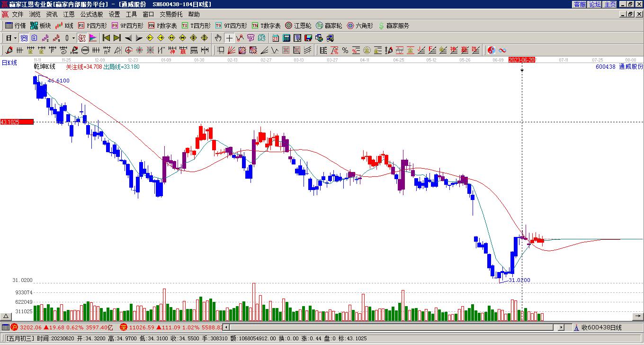
Task: Open the P四方形 price square tool
Action: pos(92,26)
